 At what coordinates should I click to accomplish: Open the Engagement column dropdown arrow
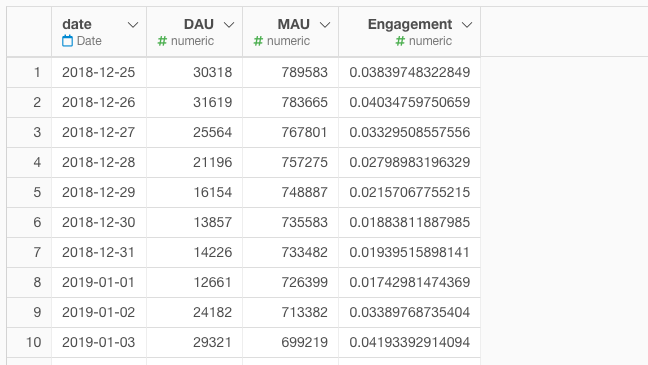467,25
